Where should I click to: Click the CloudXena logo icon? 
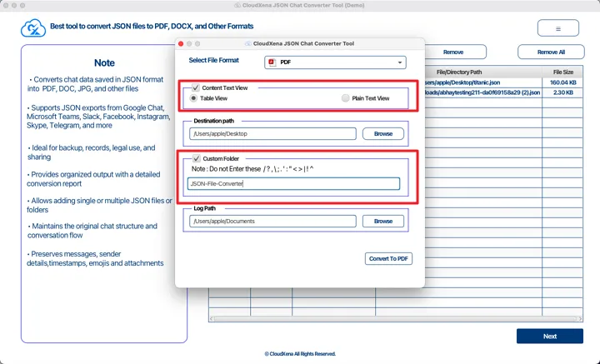pos(32,29)
